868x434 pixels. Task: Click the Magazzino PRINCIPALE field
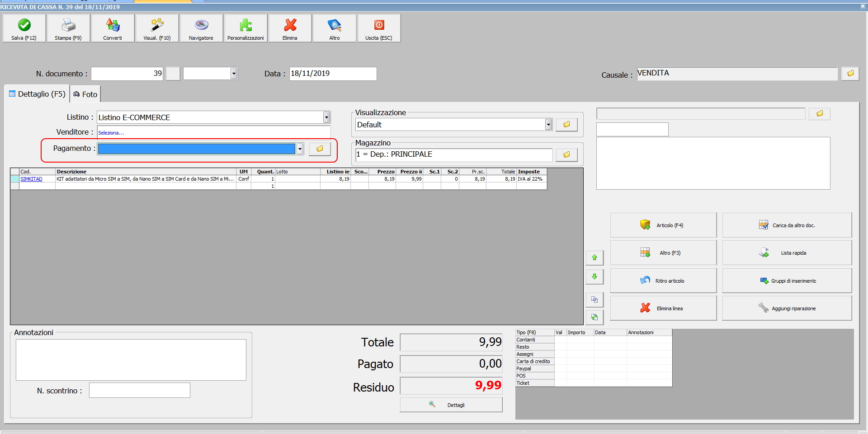point(454,154)
